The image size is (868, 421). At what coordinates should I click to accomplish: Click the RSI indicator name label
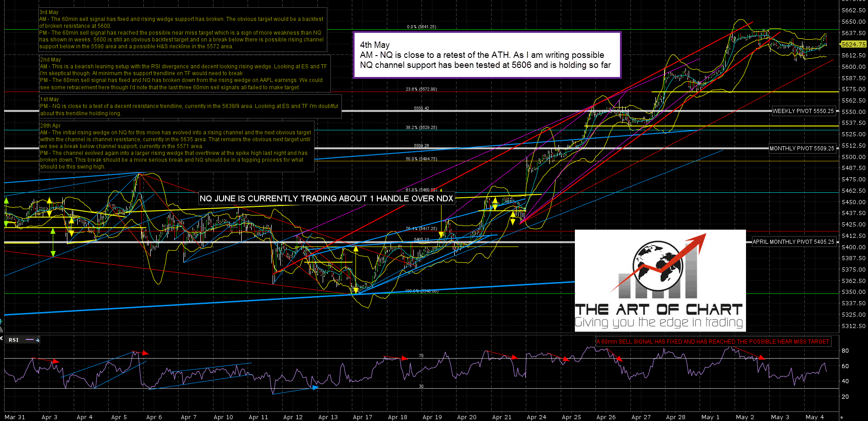(14, 340)
